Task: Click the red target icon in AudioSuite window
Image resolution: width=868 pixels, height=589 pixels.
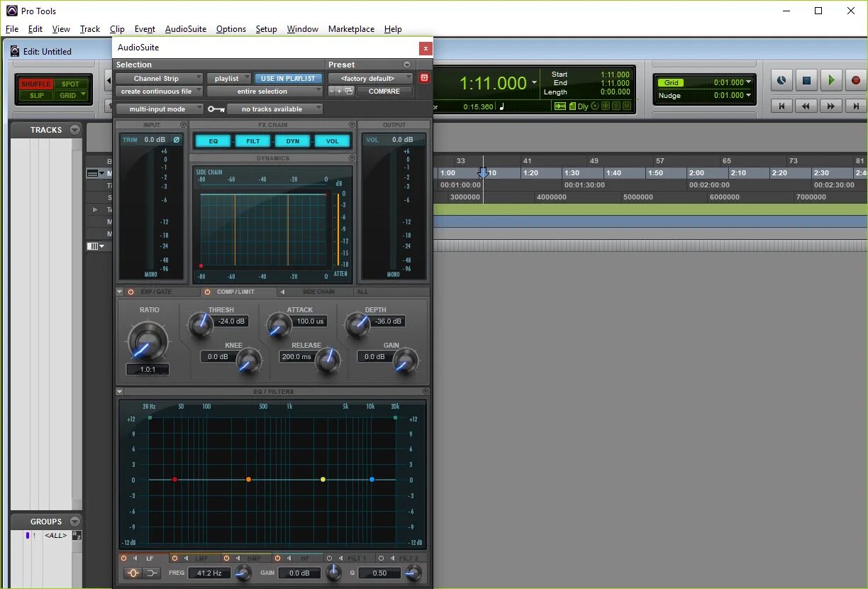Action: [x=424, y=78]
